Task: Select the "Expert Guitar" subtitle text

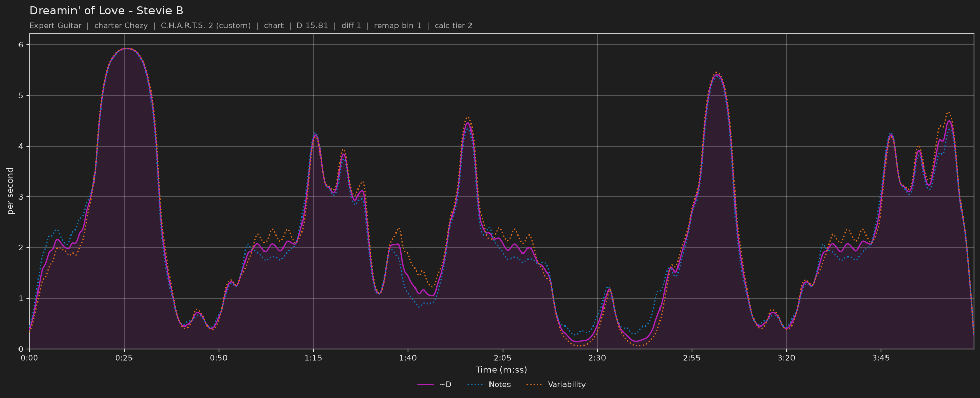Action: click(x=55, y=26)
